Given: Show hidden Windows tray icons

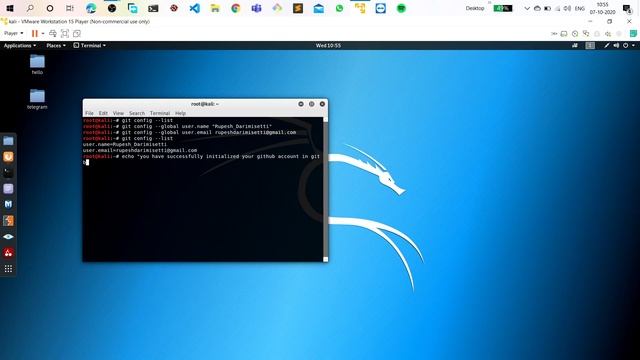Looking at the screenshot, I should point(527,8).
